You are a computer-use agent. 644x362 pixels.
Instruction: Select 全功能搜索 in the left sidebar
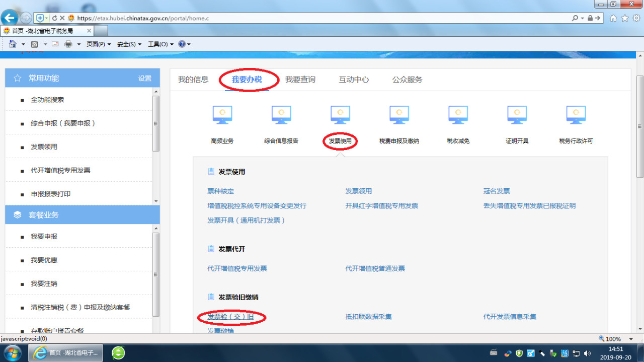[47, 100]
